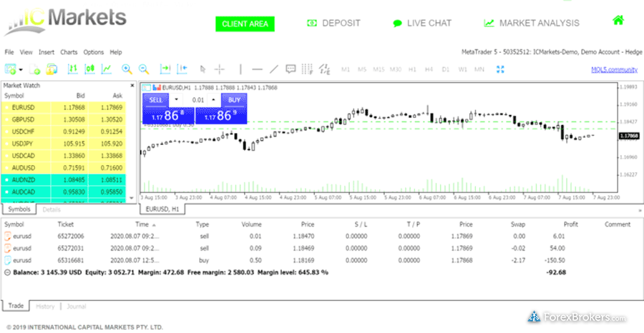The width and height of the screenshot is (644, 333).
Task: Decrease trade volume with down arrow
Action: (x=176, y=99)
